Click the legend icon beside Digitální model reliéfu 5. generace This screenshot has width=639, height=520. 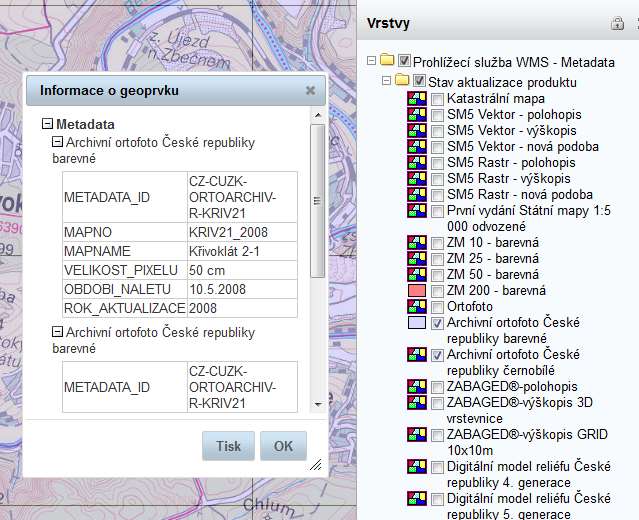click(x=416, y=498)
